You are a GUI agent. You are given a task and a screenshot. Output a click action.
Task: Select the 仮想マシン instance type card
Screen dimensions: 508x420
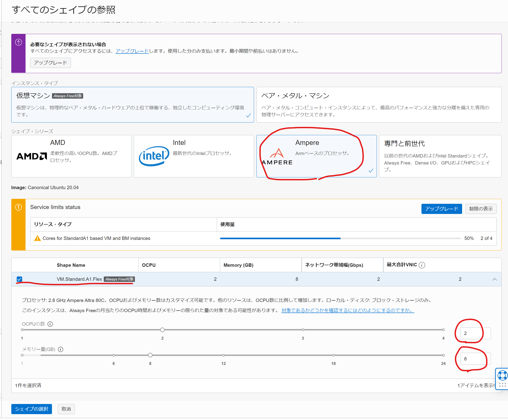click(132, 105)
